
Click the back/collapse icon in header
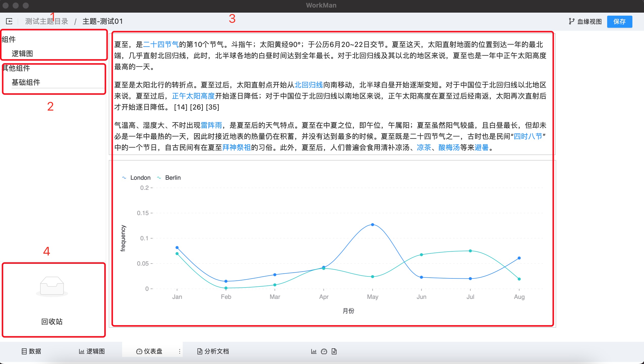pos(9,21)
